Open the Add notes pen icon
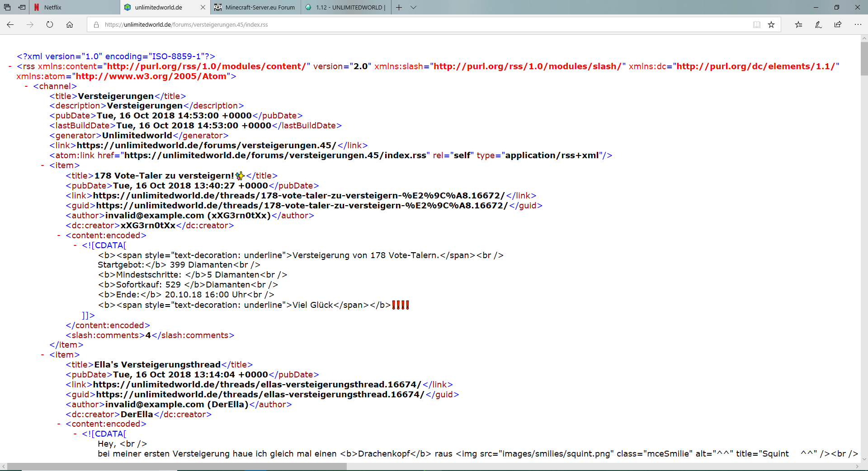Image resolution: width=868 pixels, height=471 pixels. point(818,25)
